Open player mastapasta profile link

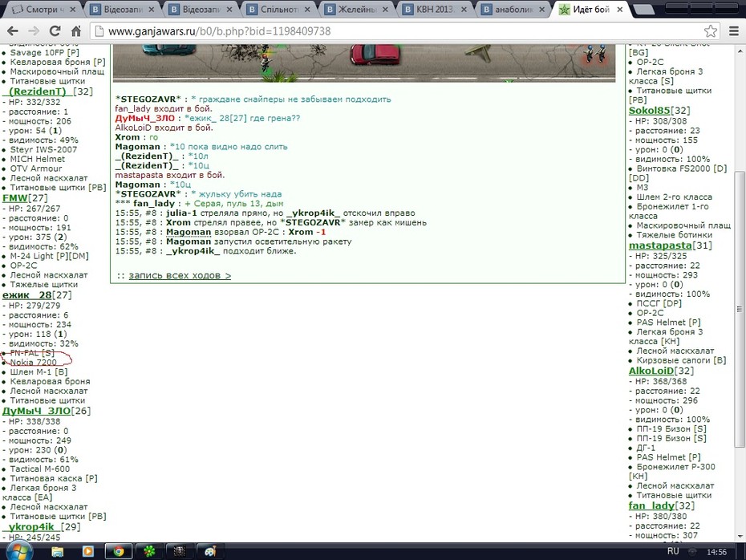pos(660,246)
